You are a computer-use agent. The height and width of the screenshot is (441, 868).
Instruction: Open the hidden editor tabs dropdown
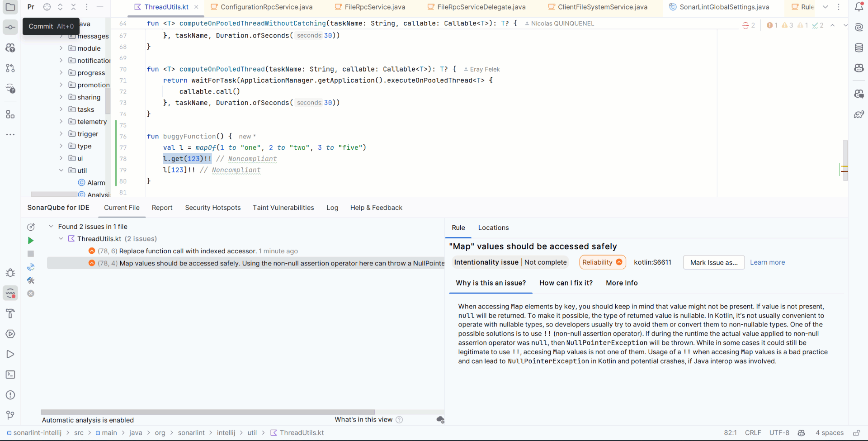[x=825, y=7]
